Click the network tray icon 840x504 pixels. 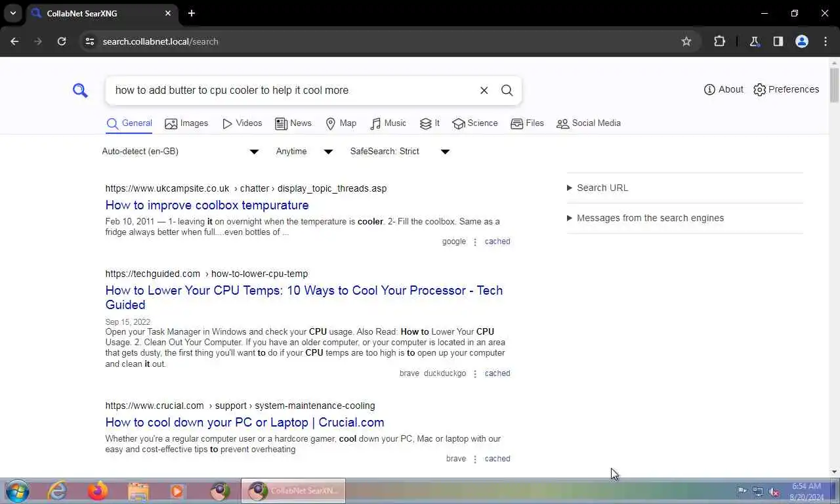tap(758, 492)
